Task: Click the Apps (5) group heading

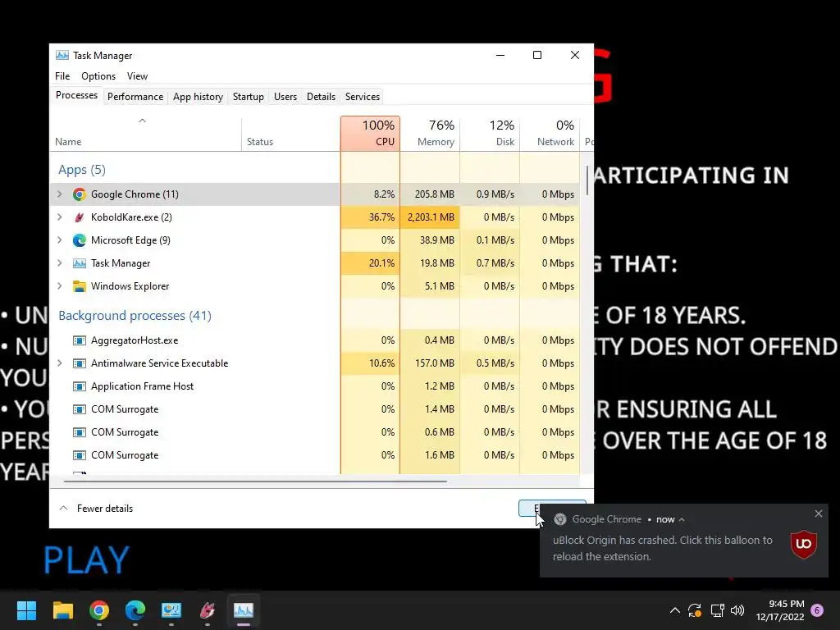Action: (x=82, y=170)
